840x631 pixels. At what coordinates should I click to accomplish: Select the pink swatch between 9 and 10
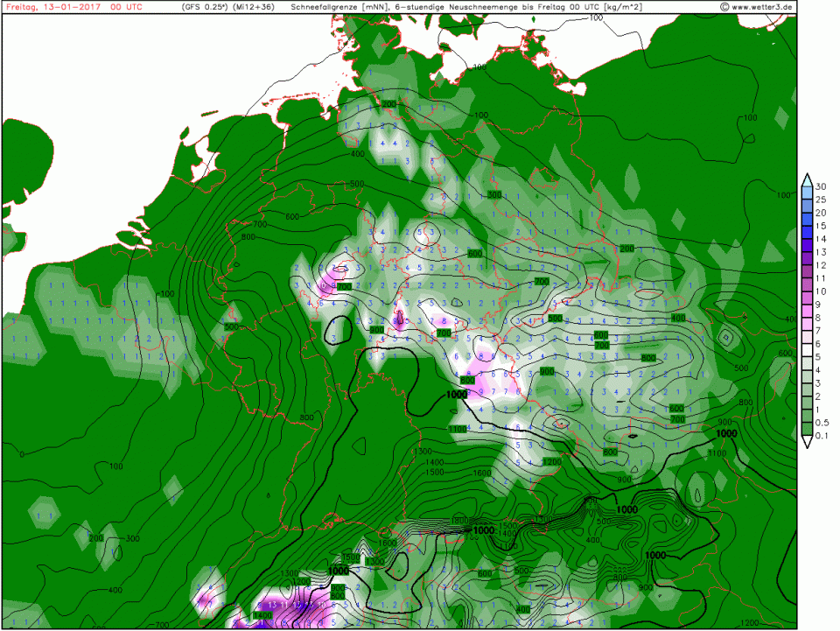[807, 298]
